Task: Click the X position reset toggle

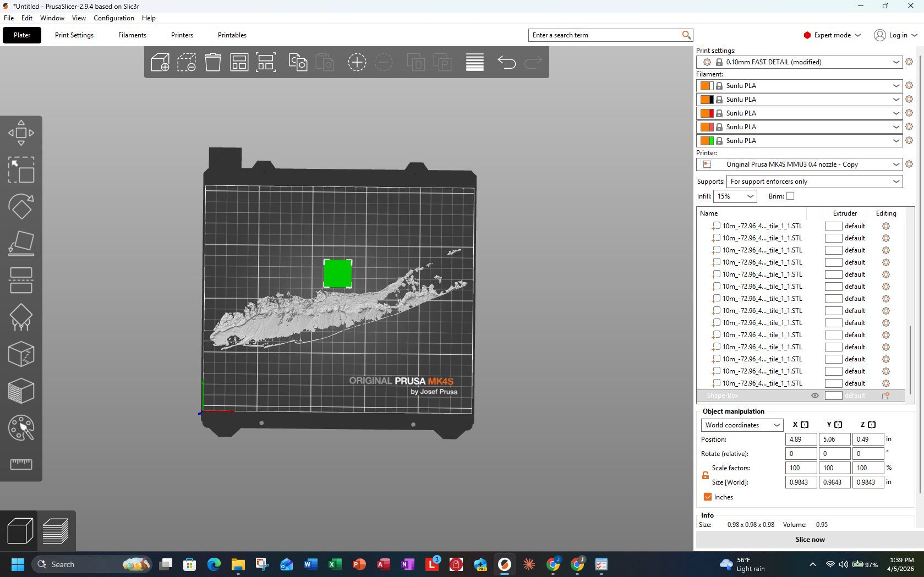Action: pyautogui.click(x=805, y=425)
